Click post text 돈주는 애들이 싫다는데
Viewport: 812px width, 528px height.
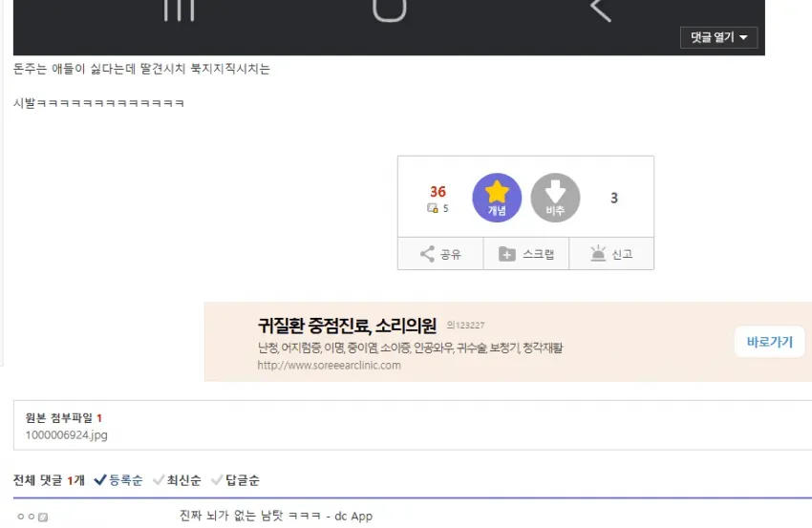(x=141, y=69)
